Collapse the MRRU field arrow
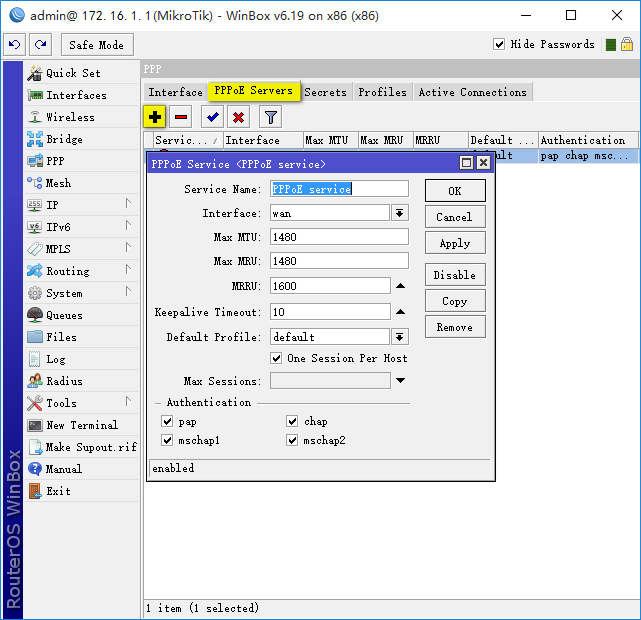This screenshot has width=641, height=620. (x=401, y=286)
